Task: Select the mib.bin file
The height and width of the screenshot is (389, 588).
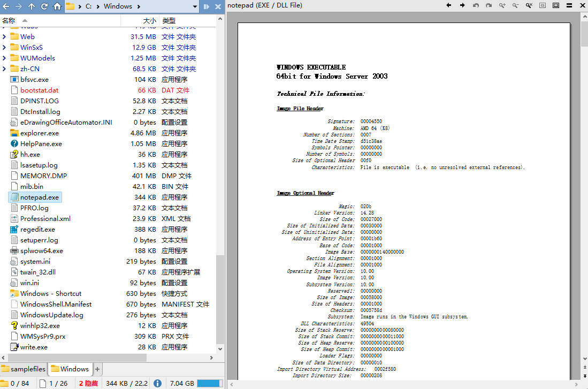Action: (32, 186)
